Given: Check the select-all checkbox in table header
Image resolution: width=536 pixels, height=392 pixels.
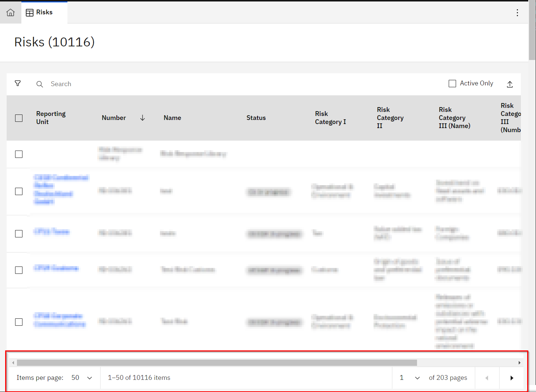Looking at the screenshot, I should click(x=19, y=118).
